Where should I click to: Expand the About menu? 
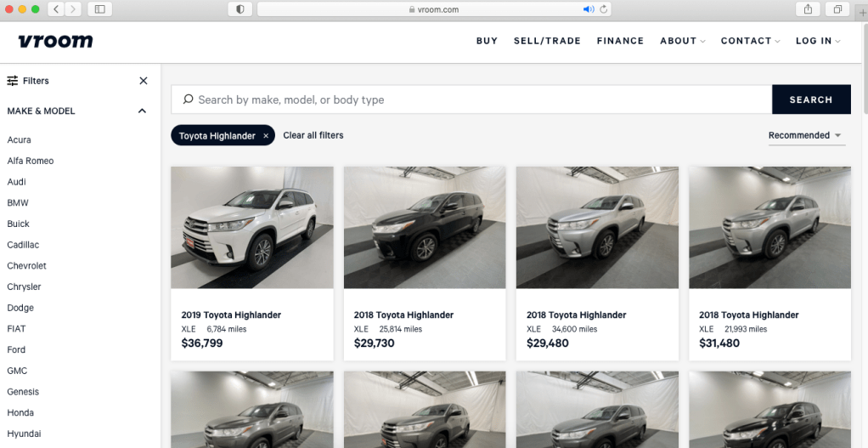point(683,41)
